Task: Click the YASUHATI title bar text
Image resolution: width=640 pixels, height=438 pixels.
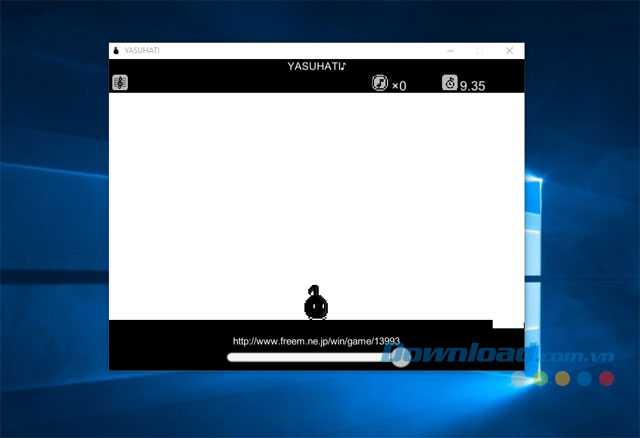Action: (x=144, y=50)
